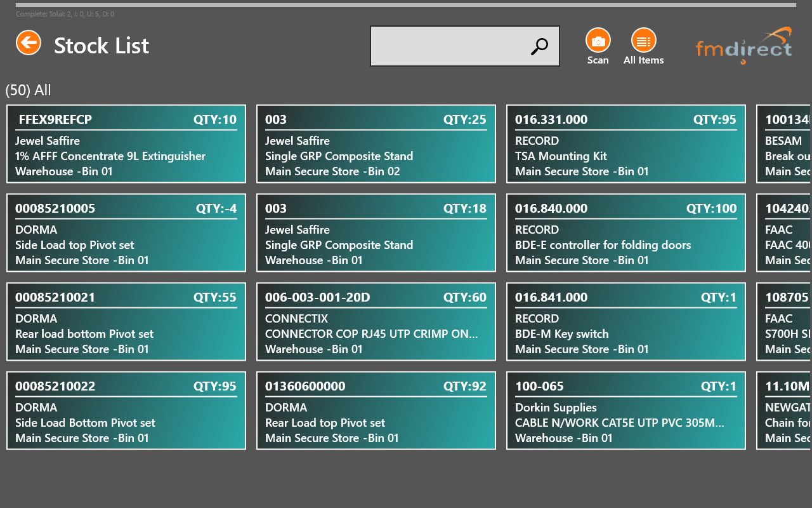
Task: Click "CABLE N/WORK CAT5E UTP PVC 305M…" text
Action: pos(620,423)
